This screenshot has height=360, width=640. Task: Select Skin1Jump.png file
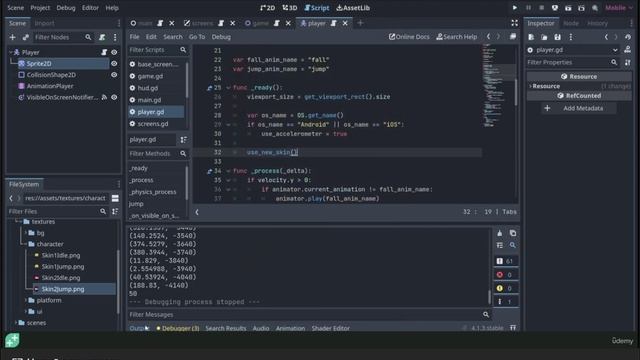pos(63,267)
